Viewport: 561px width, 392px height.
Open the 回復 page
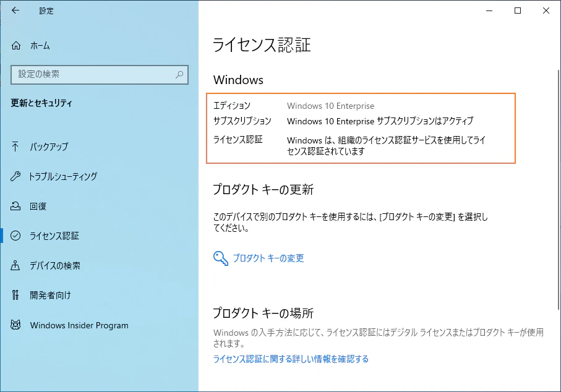point(38,206)
